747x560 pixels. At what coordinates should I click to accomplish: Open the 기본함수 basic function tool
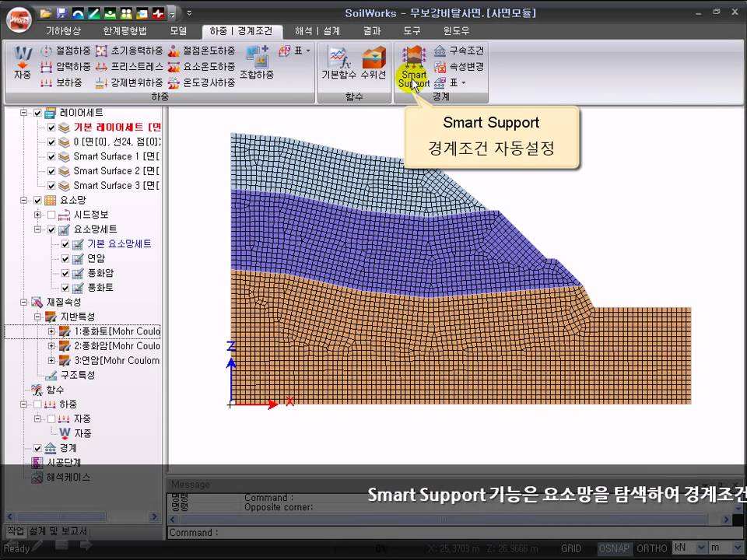click(x=338, y=63)
